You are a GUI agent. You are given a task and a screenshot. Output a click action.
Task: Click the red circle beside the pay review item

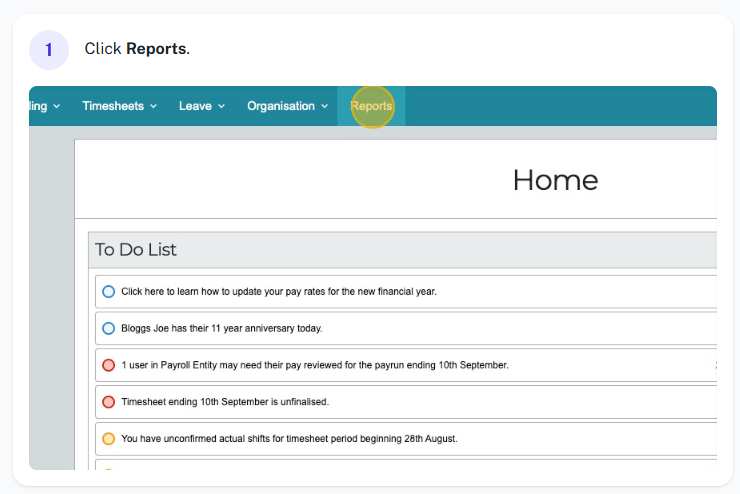[109, 365]
